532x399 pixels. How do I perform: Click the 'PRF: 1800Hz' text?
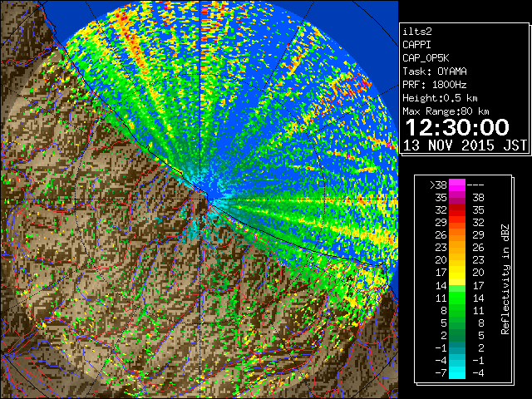click(x=435, y=85)
